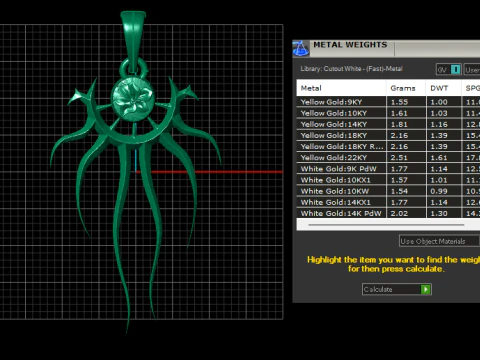The height and width of the screenshot is (360, 480).
Task: Click the 1.03 DWT value for 10KY
Action: coord(439,113)
